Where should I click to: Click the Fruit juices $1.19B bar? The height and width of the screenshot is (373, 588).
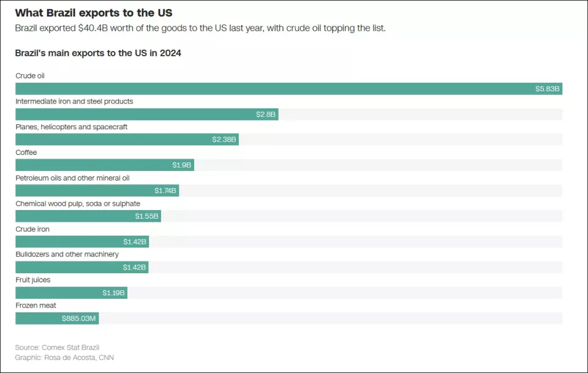71,293
